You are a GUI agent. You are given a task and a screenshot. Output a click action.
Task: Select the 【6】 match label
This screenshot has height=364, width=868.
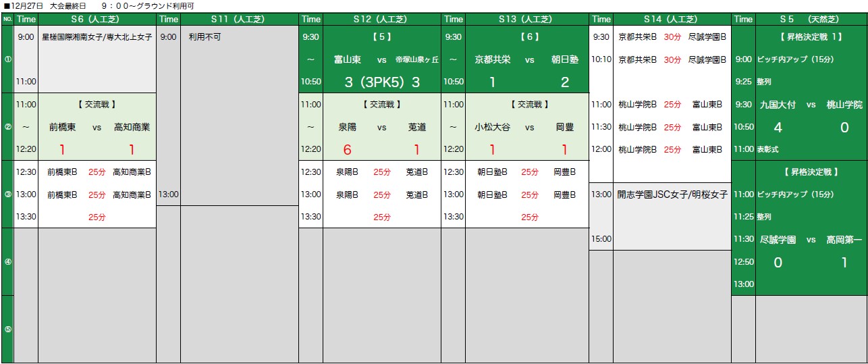click(526, 37)
